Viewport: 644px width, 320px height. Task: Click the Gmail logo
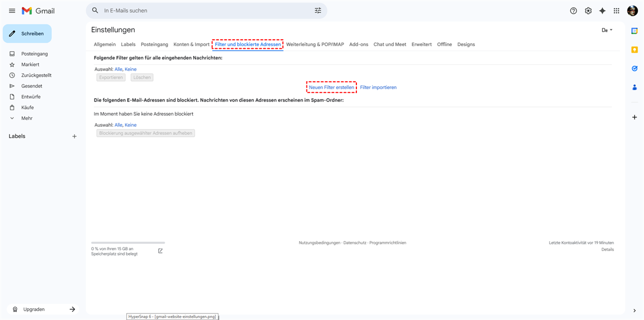(x=38, y=11)
